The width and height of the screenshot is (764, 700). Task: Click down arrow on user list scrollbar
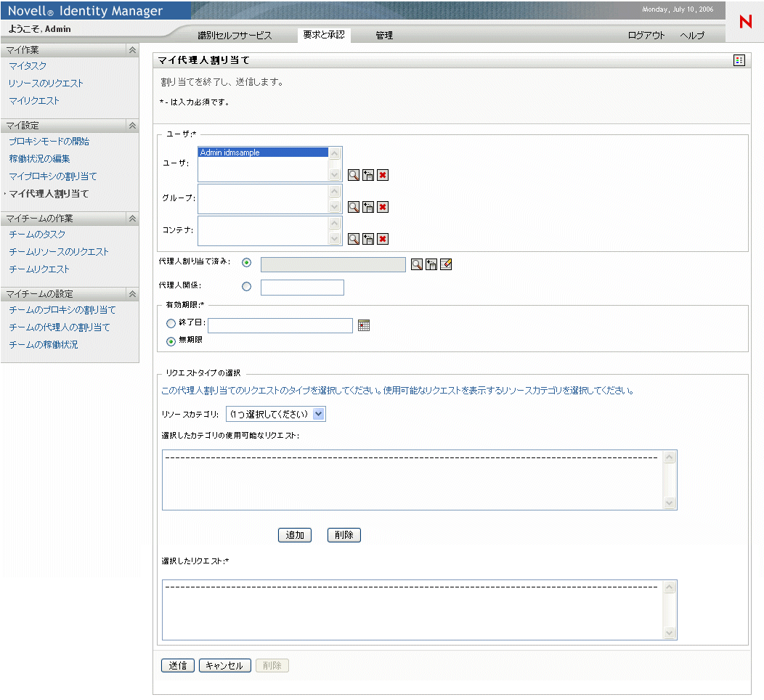(334, 174)
